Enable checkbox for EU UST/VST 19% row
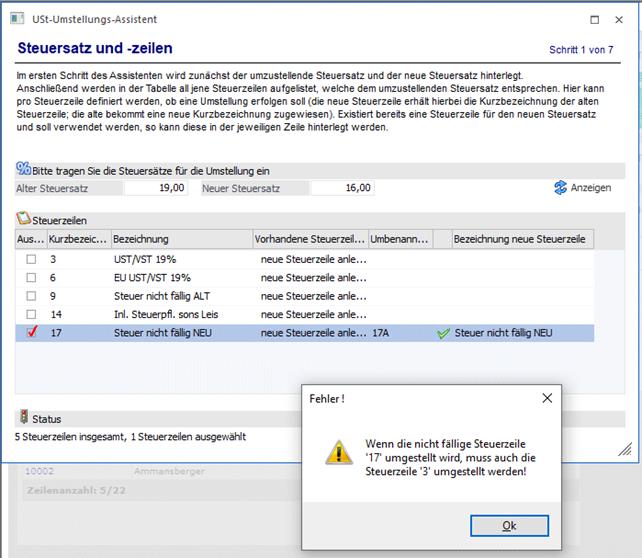The width and height of the screenshot is (642, 558). pos(31,278)
